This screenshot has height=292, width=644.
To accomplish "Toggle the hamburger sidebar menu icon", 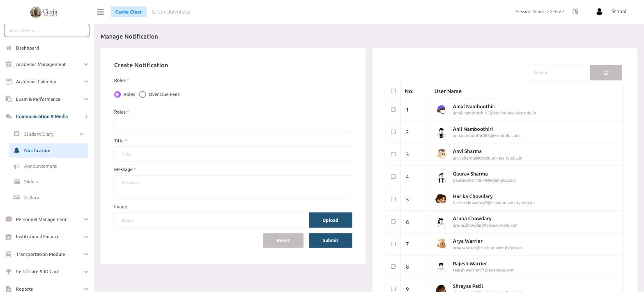I will [100, 12].
